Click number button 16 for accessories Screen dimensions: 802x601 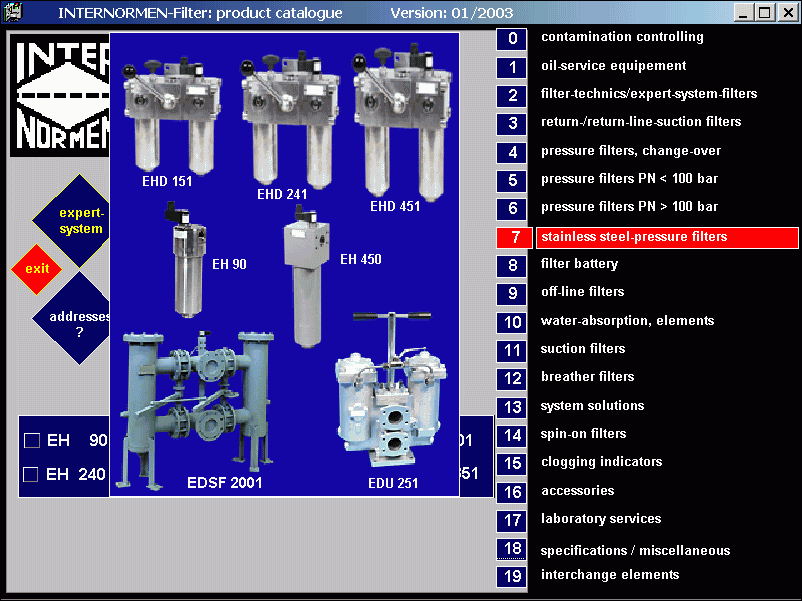point(511,493)
